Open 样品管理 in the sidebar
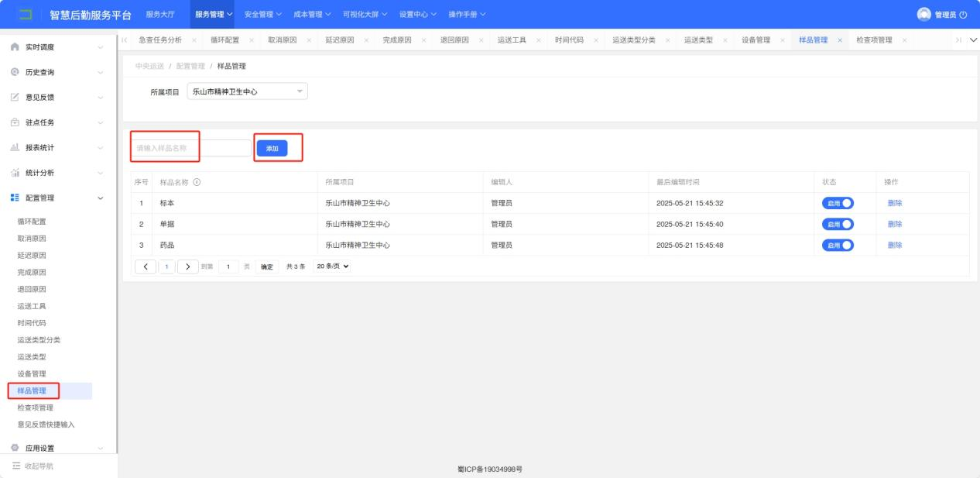The height and width of the screenshot is (478, 980). [31, 390]
